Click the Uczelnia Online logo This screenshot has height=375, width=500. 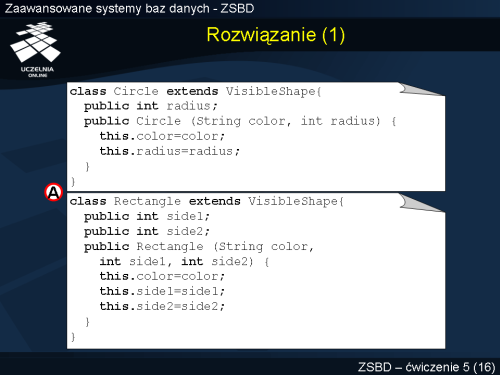point(36,49)
